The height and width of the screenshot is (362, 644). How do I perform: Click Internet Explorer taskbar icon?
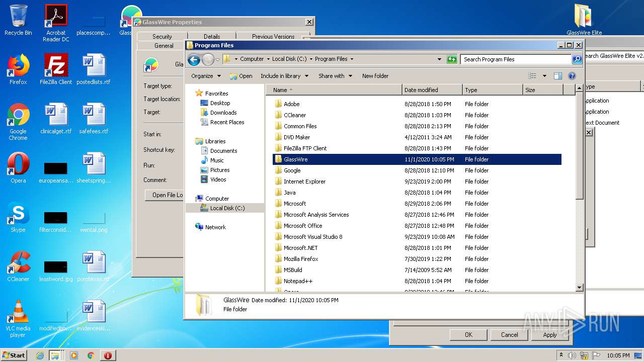tap(40, 355)
